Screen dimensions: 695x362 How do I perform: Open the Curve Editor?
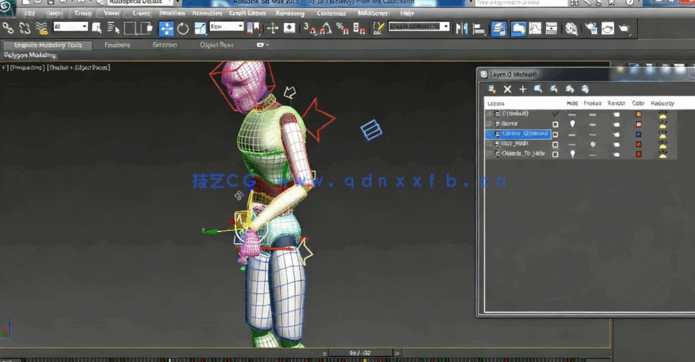(x=535, y=28)
